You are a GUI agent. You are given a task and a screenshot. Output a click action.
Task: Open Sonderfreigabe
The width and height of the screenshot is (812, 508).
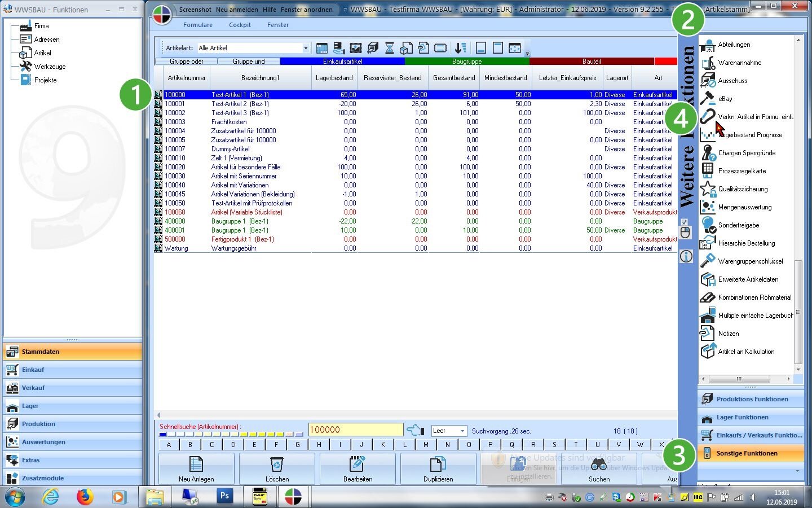pyautogui.click(x=738, y=225)
